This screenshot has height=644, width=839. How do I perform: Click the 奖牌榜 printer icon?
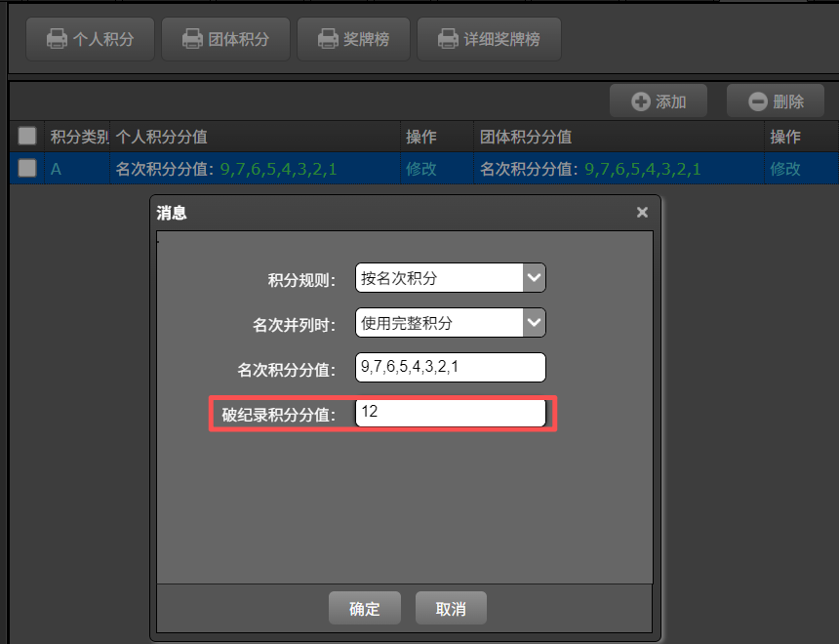pos(328,40)
